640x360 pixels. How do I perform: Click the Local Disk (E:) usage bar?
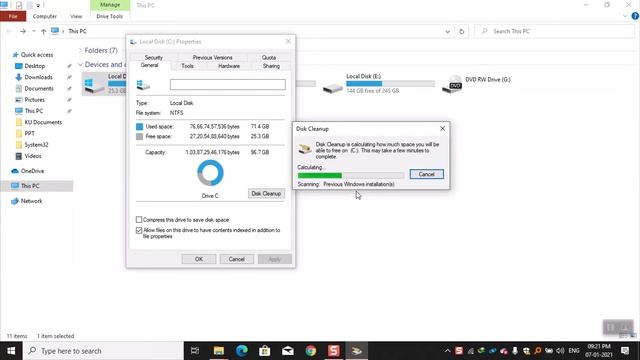coord(390,84)
